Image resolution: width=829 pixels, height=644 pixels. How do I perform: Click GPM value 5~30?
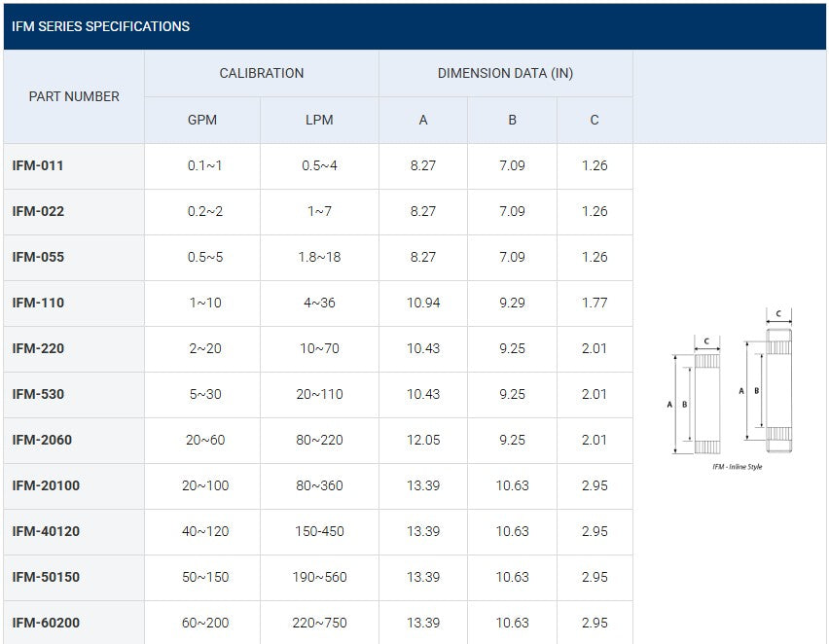tap(205, 394)
